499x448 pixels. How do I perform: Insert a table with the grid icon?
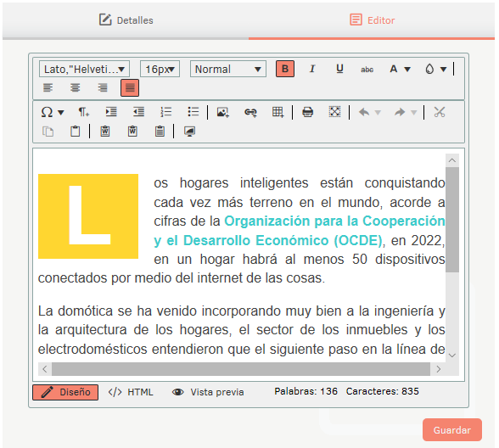click(278, 112)
